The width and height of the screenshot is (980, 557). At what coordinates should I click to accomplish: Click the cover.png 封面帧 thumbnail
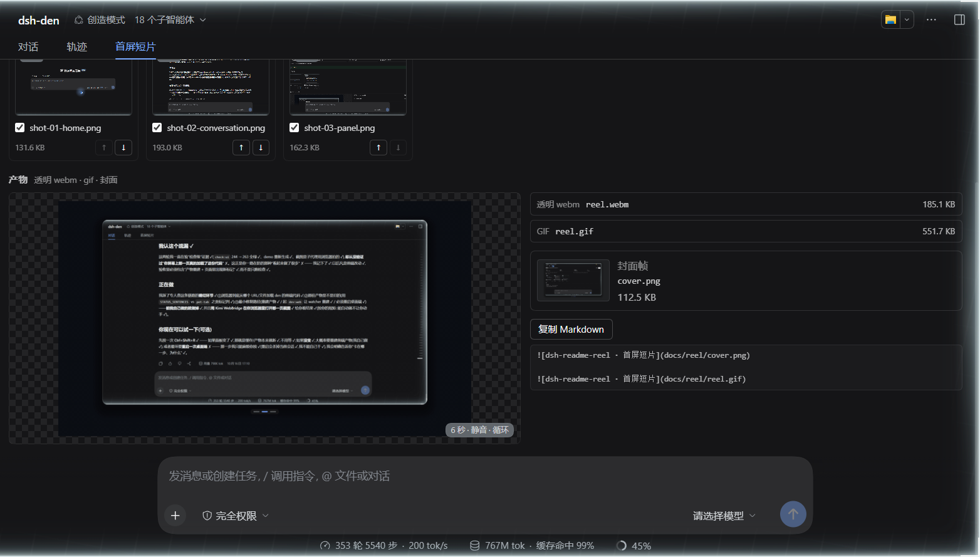[x=573, y=281]
